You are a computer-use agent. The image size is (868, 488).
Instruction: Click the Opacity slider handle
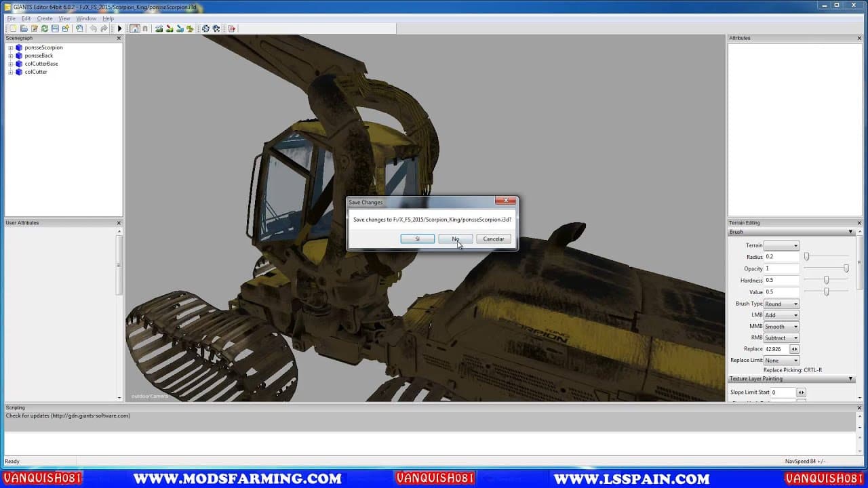tap(846, 268)
